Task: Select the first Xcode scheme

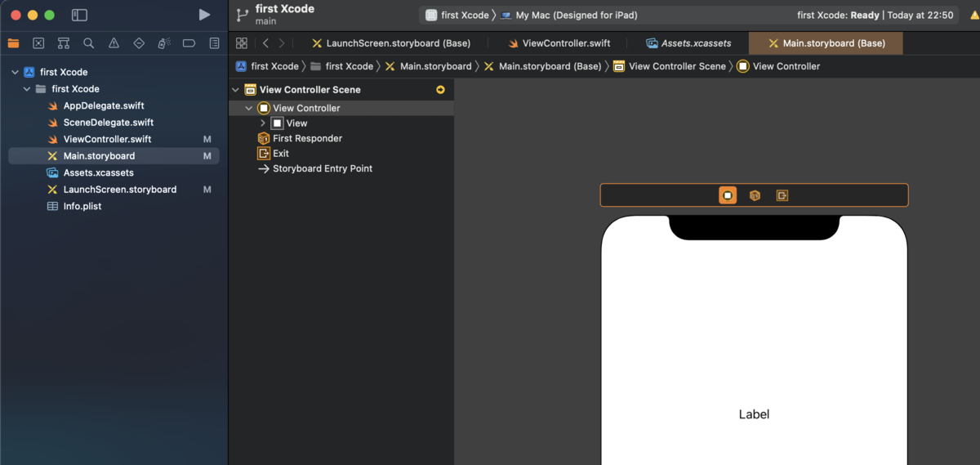Action: (458, 15)
